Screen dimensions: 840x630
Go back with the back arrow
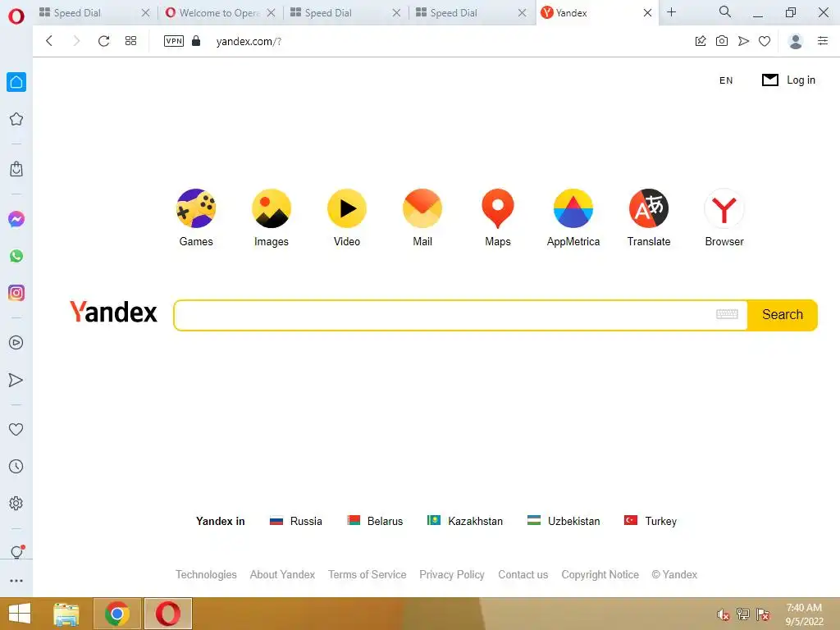tap(49, 41)
